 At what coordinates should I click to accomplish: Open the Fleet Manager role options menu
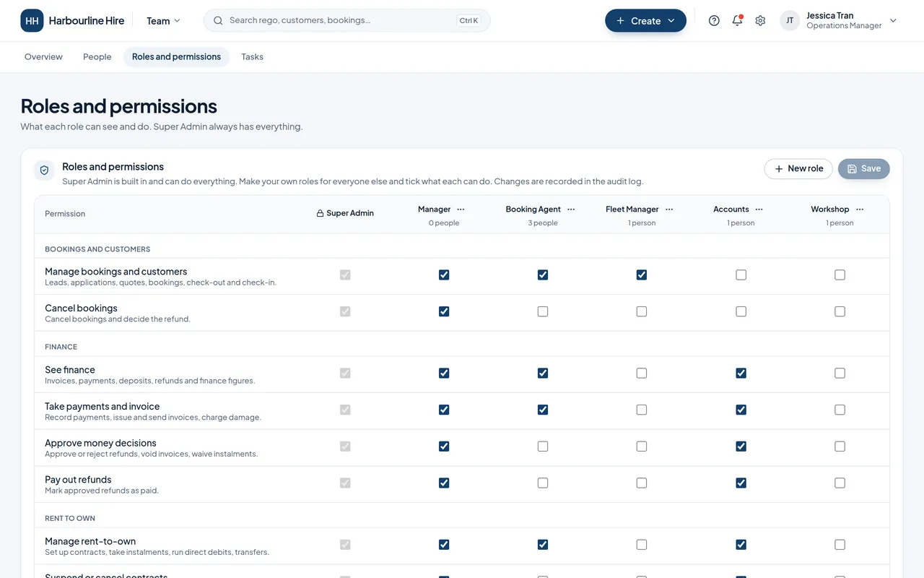point(669,210)
